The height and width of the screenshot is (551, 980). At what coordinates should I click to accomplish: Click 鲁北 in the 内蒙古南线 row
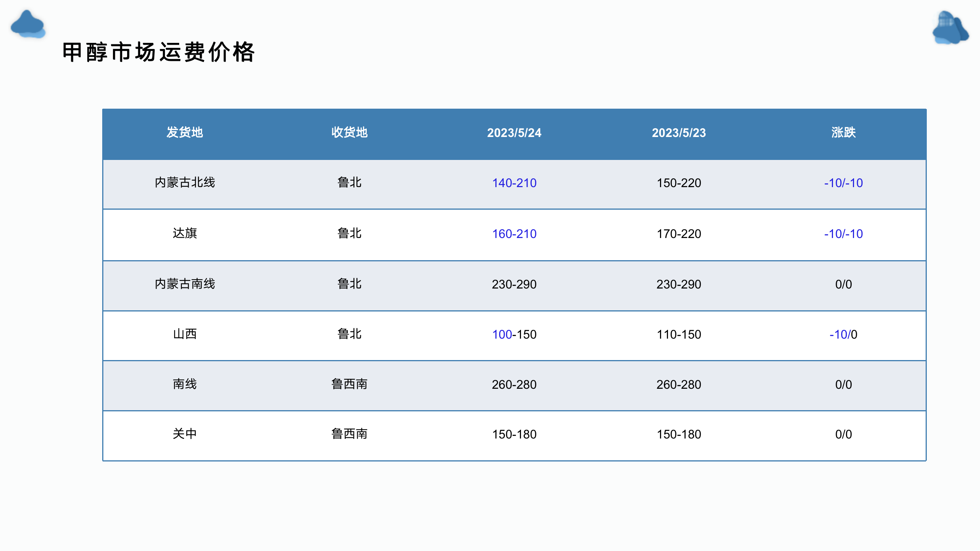tap(349, 284)
